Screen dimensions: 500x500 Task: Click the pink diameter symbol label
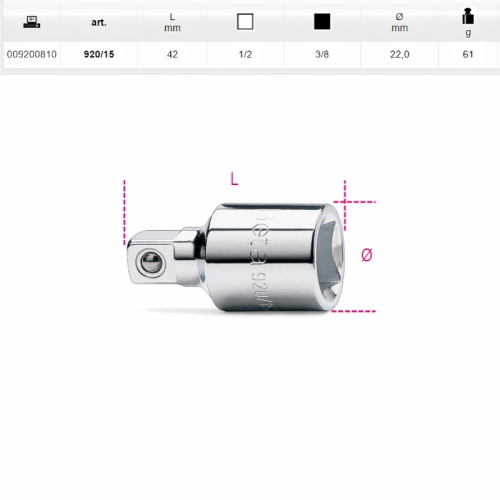pyautogui.click(x=367, y=255)
